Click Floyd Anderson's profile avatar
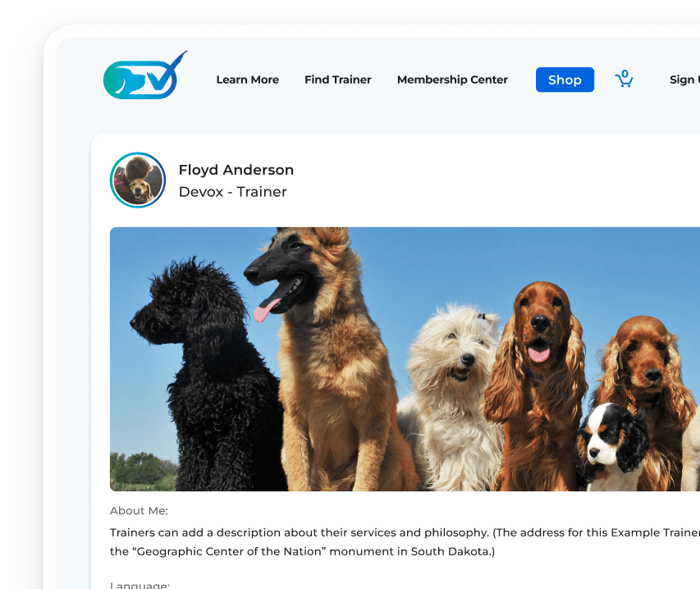Screen dimensions: 700x589 point(138,180)
